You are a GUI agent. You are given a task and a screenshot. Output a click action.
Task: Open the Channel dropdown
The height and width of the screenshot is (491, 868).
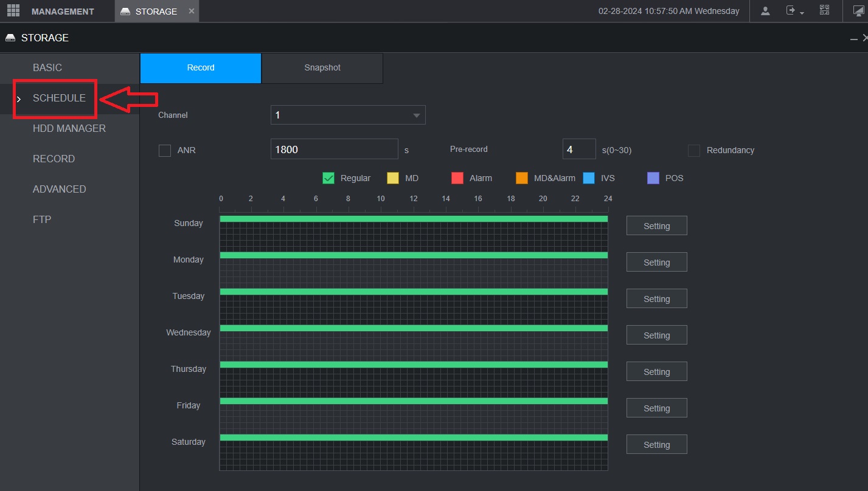348,115
